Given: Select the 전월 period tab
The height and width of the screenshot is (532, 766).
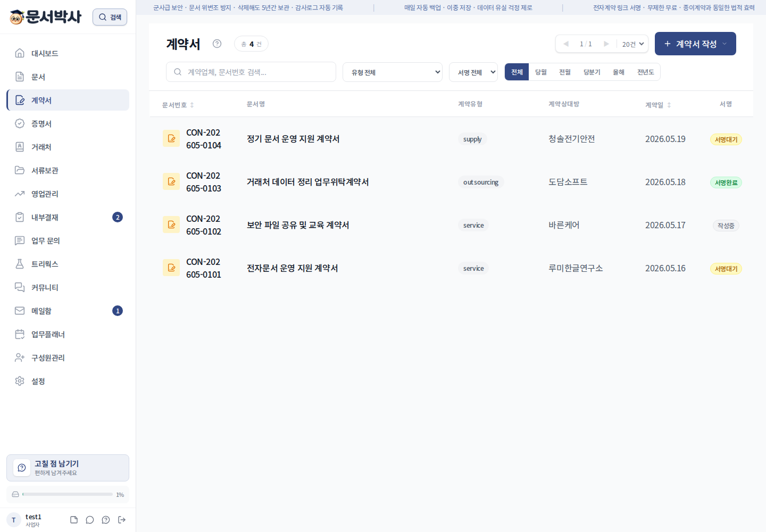Looking at the screenshot, I should pos(565,72).
